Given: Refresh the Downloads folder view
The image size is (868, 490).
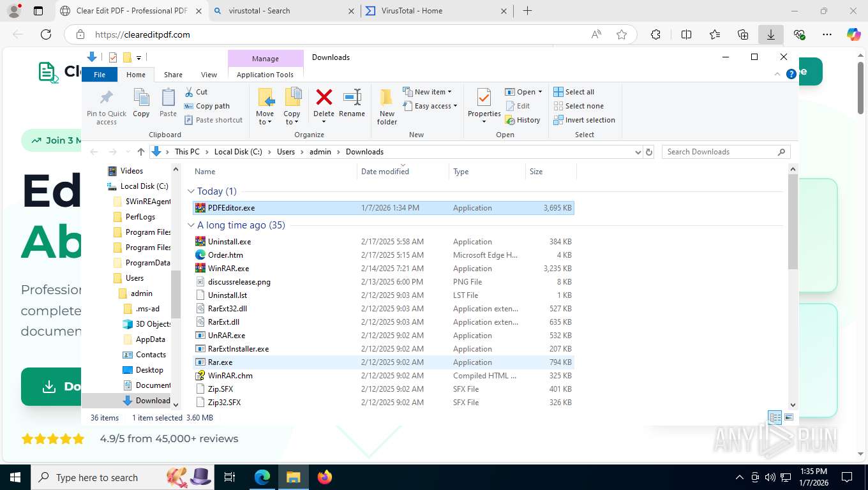Looking at the screenshot, I should tap(649, 152).
